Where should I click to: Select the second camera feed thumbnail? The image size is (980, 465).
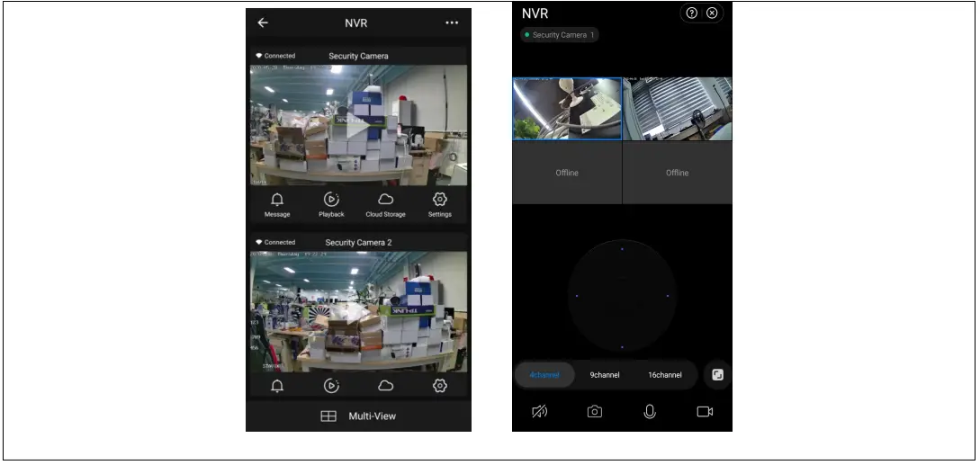pyautogui.click(x=678, y=109)
